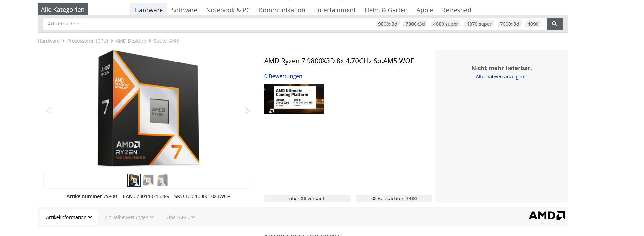Go to Prozessoren (CPU) breadcrumb
This screenshot has height=236, width=644.
88,41
